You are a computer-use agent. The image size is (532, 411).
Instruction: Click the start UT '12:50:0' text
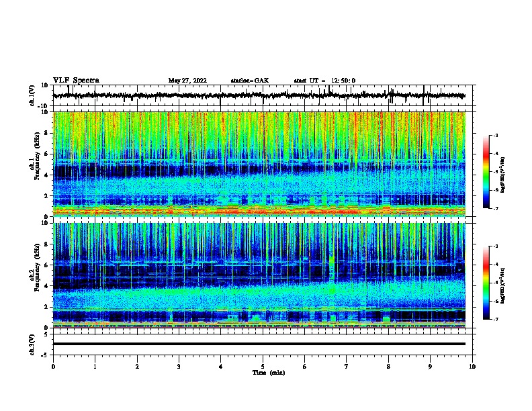click(x=343, y=81)
